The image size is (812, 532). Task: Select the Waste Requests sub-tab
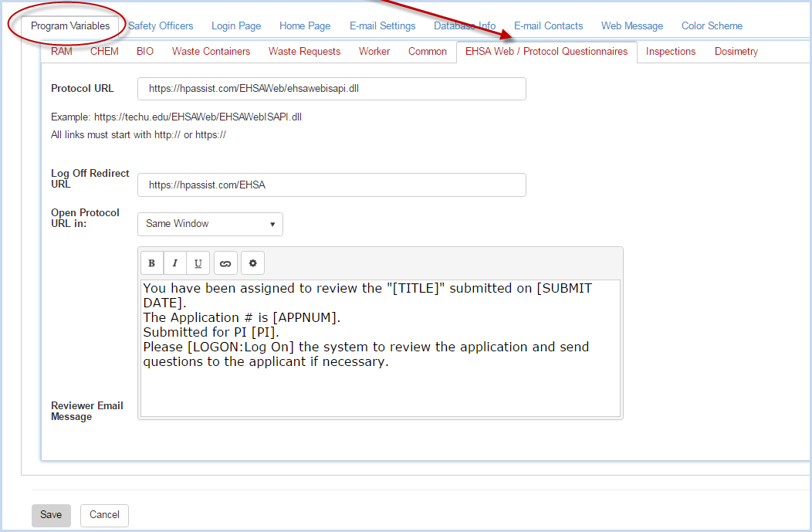tap(304, 51)
